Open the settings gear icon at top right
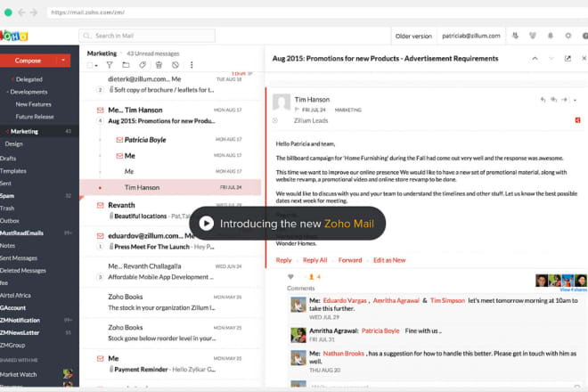The image size is (588, 392). coord(568,36)
